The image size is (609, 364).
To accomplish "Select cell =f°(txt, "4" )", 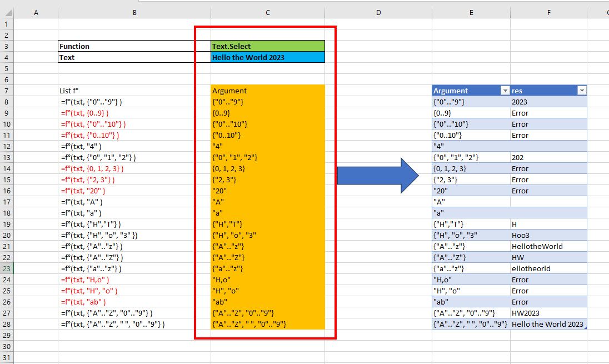I will click(x=134, y=147).
